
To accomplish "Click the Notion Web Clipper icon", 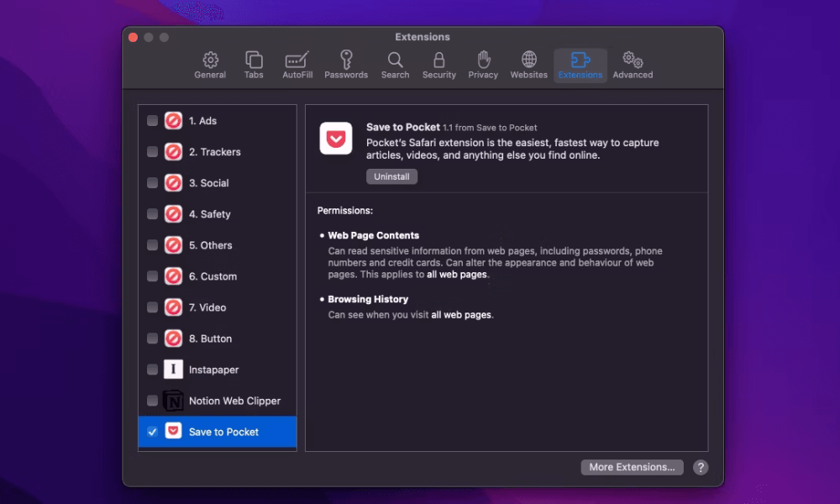I will [173, 401].
